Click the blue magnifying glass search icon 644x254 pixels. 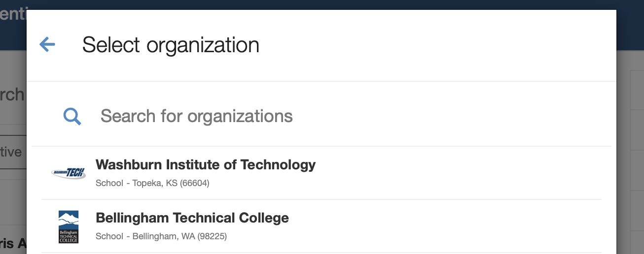(72, 116)
